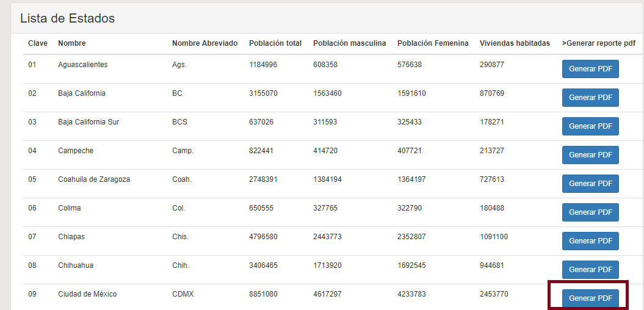Generate the Colima PDF report
This screenshot has height=310, width=644.
click(x=590, y=212)
